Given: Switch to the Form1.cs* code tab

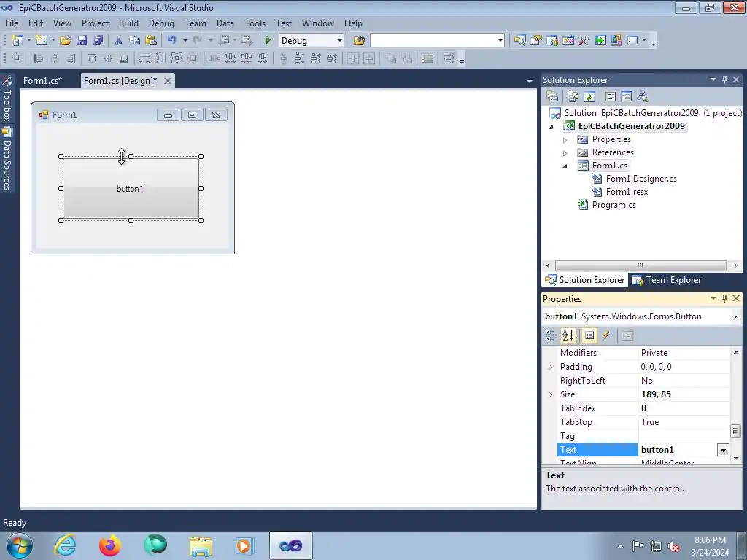Looking at the screenshot, I should [43, 80].
